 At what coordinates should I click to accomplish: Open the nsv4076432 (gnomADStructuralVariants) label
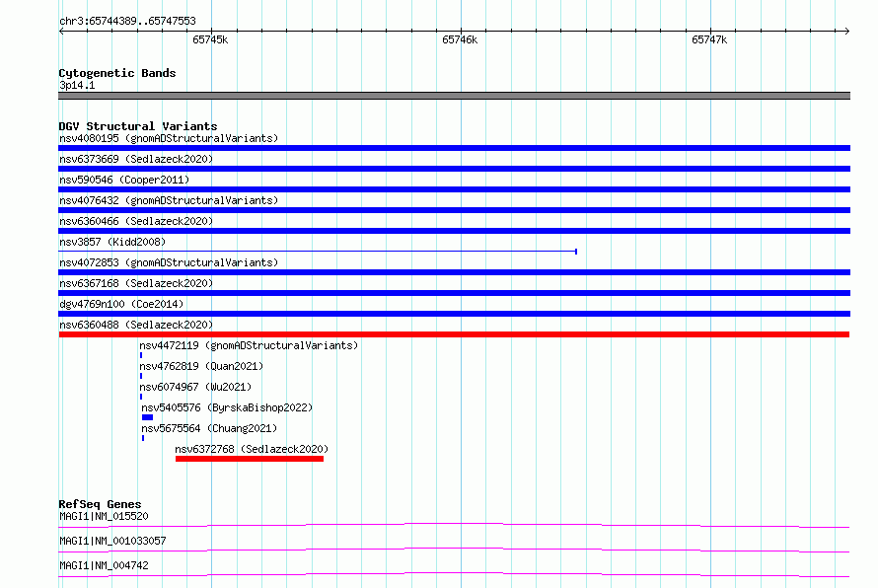(x=169, y=200)
